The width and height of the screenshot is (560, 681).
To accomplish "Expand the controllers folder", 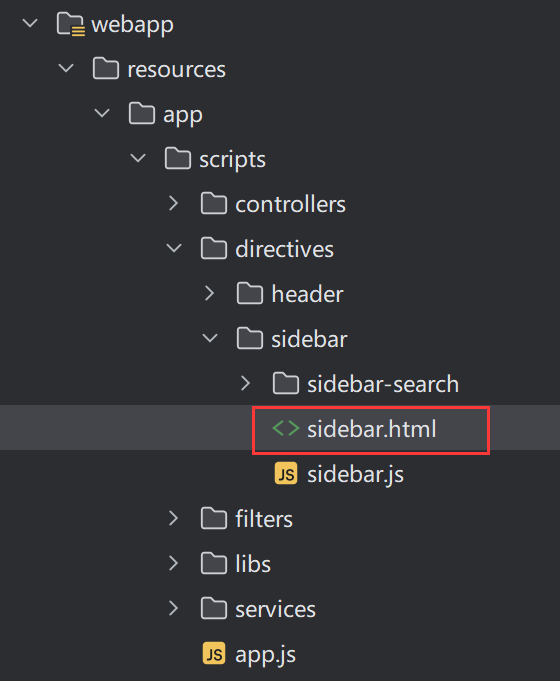I will [x=174, y=203].
